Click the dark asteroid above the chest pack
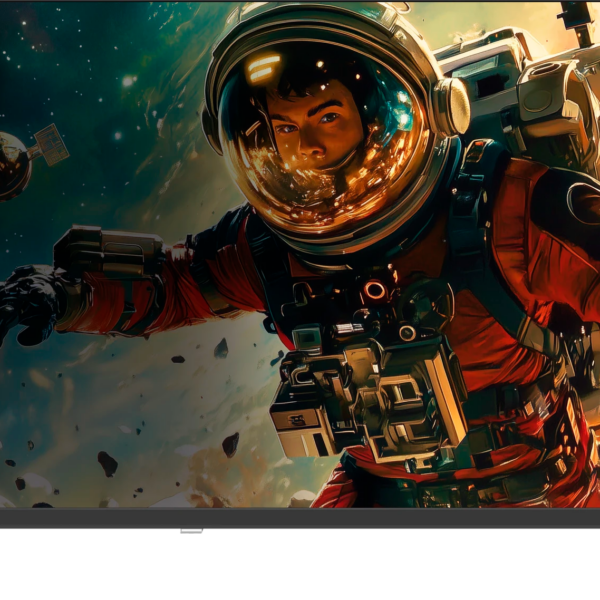This screenshot has height=600, width=600. [x=221, y=348]
